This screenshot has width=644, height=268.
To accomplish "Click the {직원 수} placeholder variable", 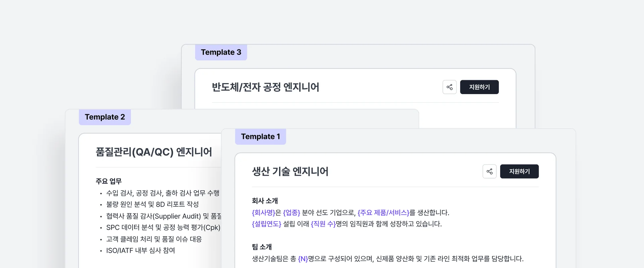I will click(x=323, y=224).
